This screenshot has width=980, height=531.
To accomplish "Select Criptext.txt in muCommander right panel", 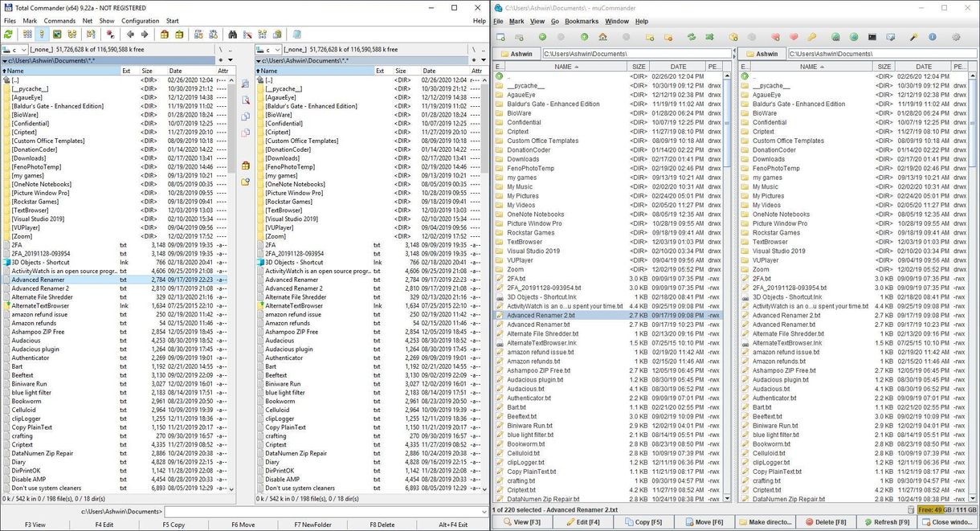I will point(767,490).
